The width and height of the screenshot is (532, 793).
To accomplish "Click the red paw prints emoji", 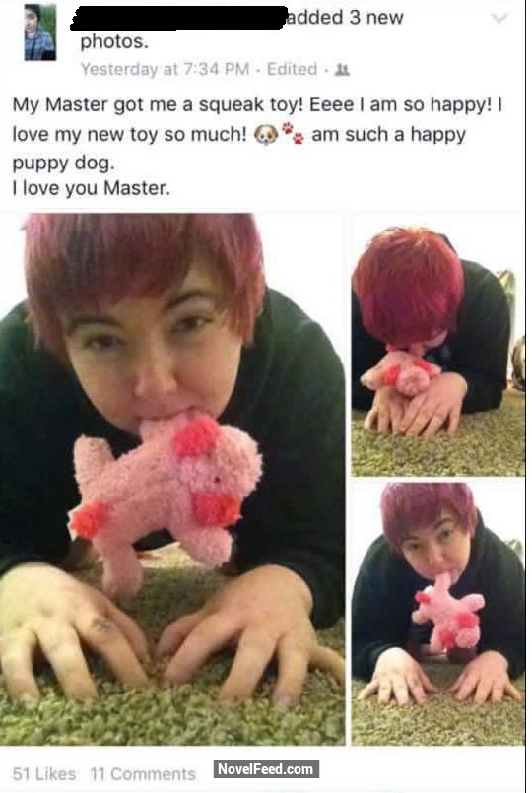I will (294, 133).
